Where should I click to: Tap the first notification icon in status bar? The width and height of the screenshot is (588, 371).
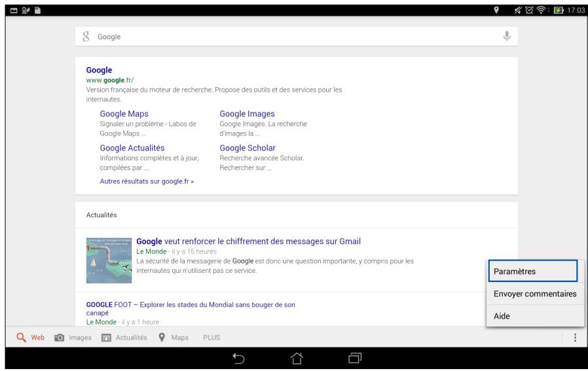[14, 10]
